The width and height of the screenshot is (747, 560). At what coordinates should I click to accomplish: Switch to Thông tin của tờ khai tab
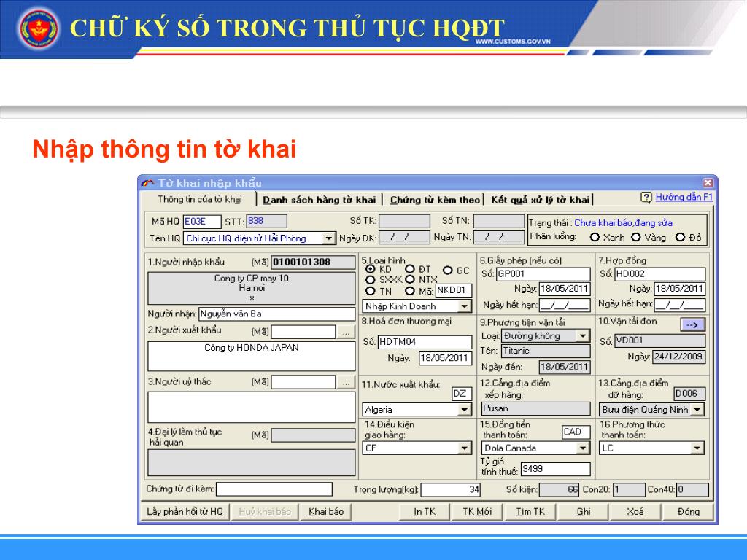pos(200,200)
